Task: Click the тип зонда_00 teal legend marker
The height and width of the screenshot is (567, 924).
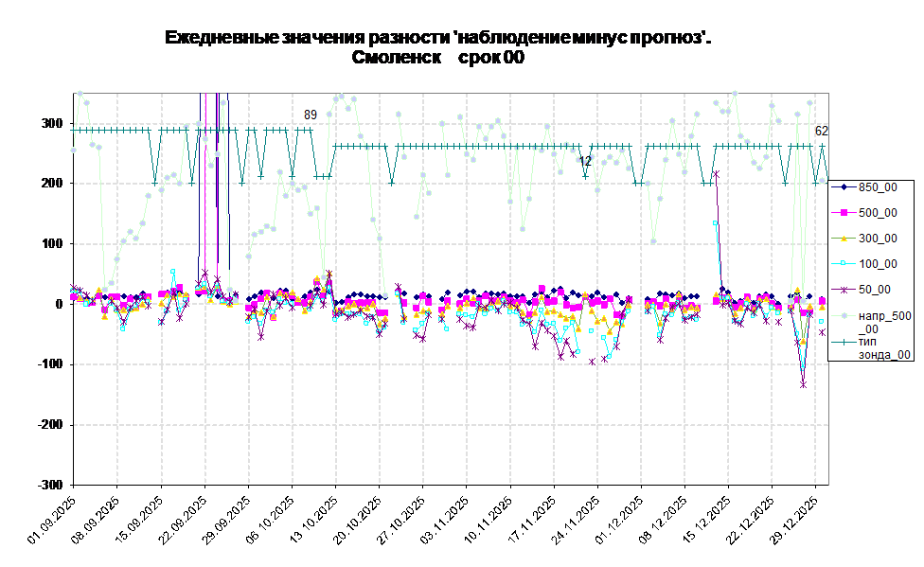Action: coord(844,341)
